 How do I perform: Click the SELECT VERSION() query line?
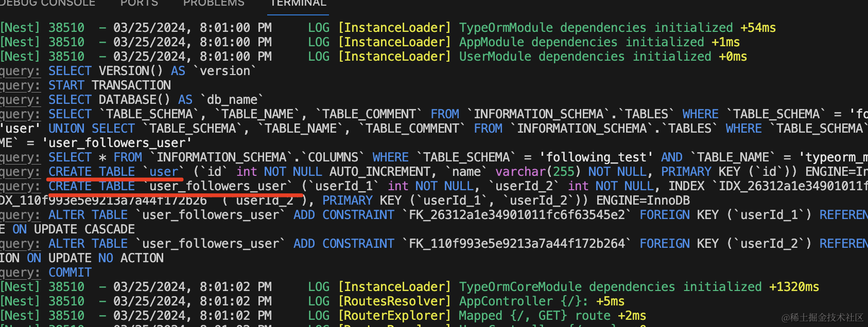coord(152,71)
